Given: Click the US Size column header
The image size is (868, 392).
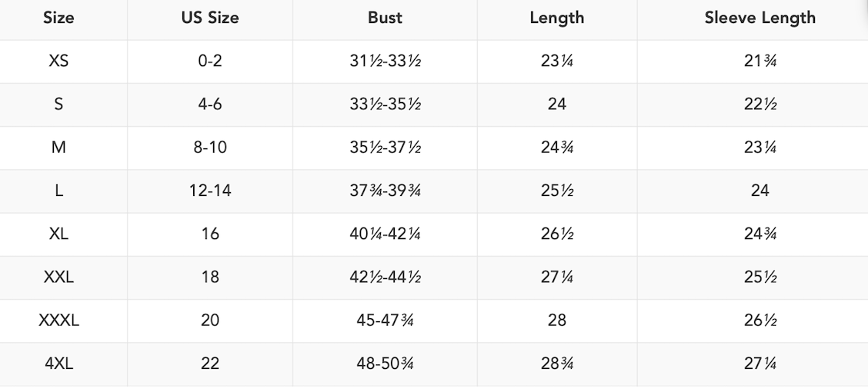Looking at the screenshot, I should [x=209, y=18].
